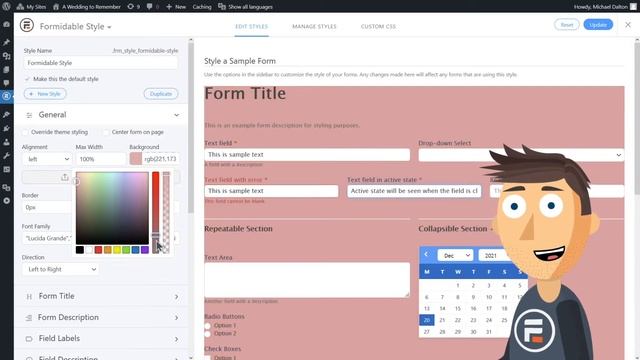
Task: Switch to the Custom CSS tab
Action: click(378, 26)
